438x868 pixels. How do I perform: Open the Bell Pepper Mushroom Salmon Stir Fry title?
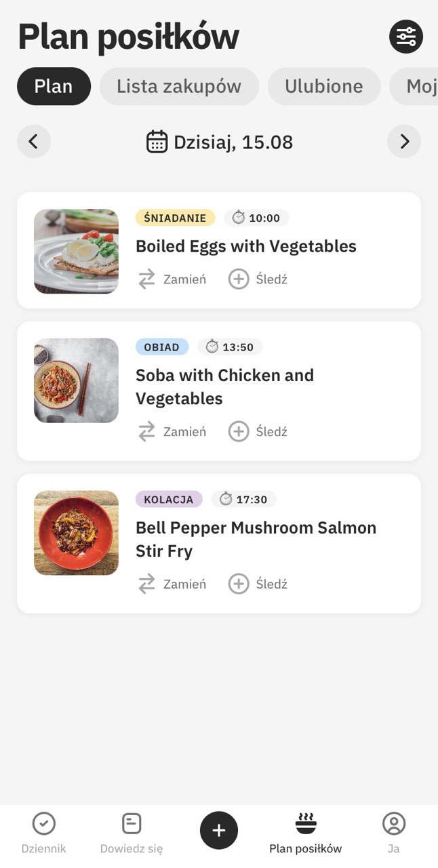click(256, 539)
